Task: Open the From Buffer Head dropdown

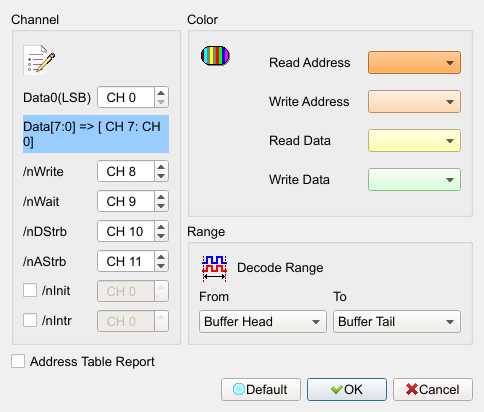Action: tap(263, 322)
